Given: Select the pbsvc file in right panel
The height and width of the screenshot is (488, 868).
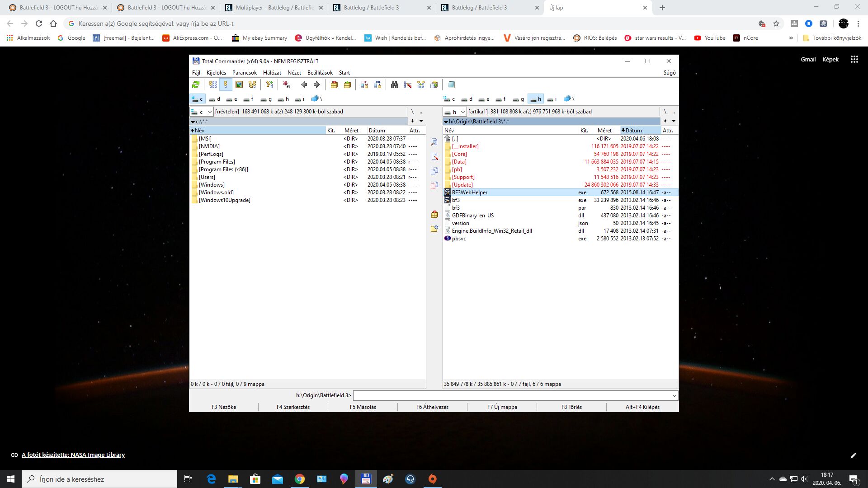Looking at the screenshot, I should 459,239.
